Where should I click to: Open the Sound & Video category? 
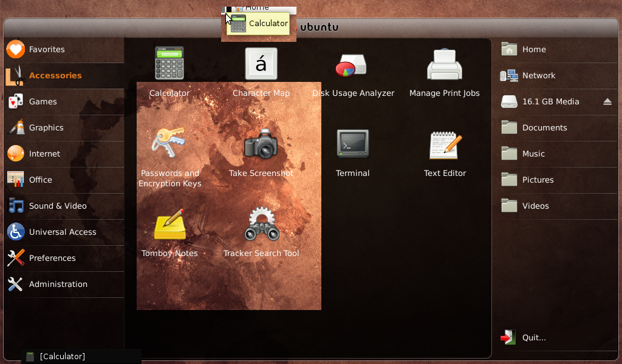[x=58, y=206]
